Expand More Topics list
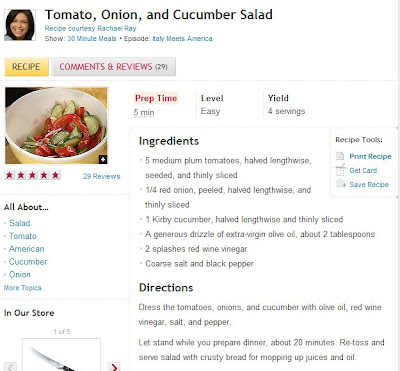Screen dimensions: 400x371 [23, 288]
